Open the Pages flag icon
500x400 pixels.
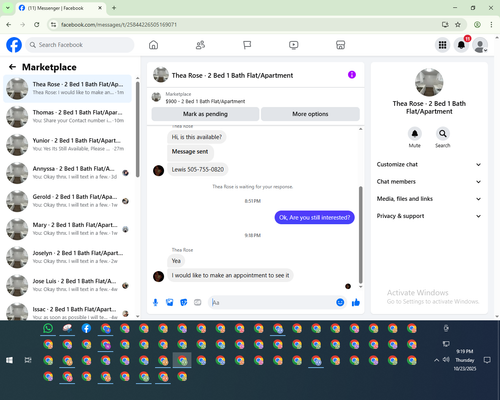coord(247,45)
